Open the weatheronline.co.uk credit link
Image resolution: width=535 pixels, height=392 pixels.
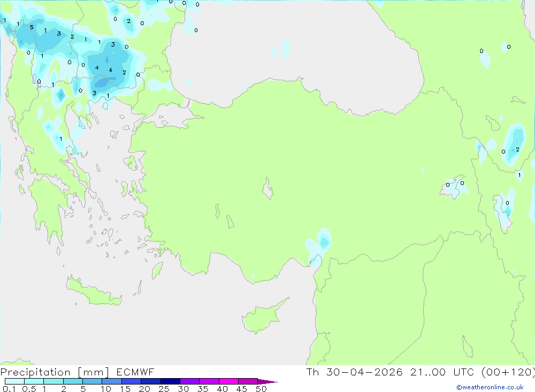click(x=490, y=387)
